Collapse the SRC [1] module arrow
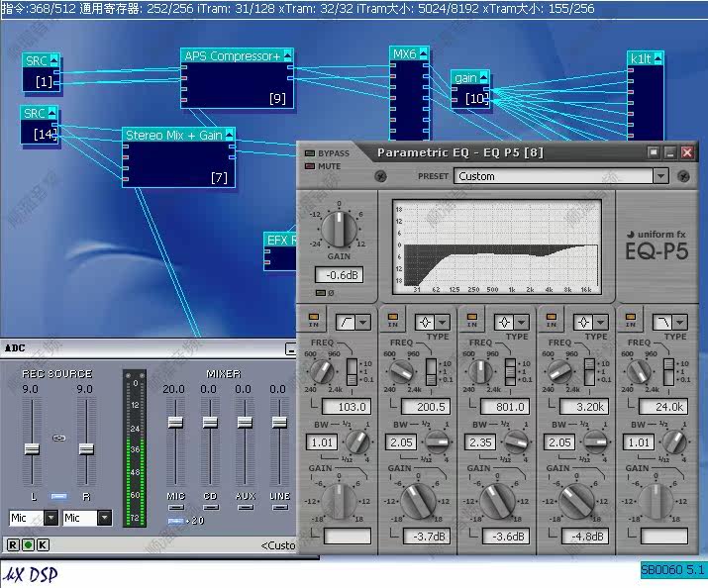Screen dimensions: 708x588 tap(54, 60)
